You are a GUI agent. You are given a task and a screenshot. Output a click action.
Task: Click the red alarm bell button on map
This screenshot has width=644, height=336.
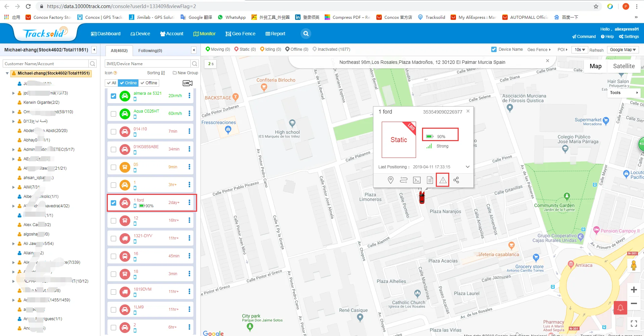click(x=620, y=307)
